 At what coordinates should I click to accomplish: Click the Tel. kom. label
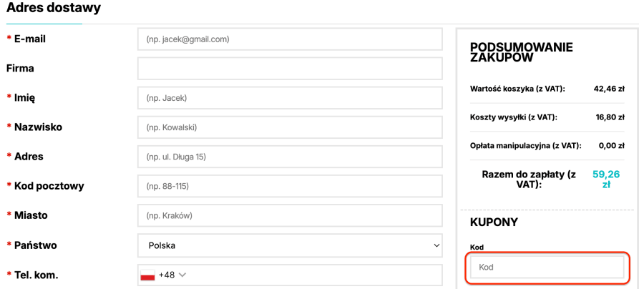tap(36, 275)
